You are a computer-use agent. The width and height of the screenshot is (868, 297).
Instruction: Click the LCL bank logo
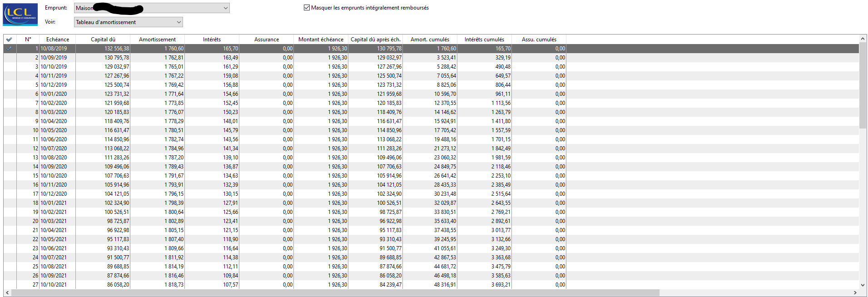(x=20, y=15)
